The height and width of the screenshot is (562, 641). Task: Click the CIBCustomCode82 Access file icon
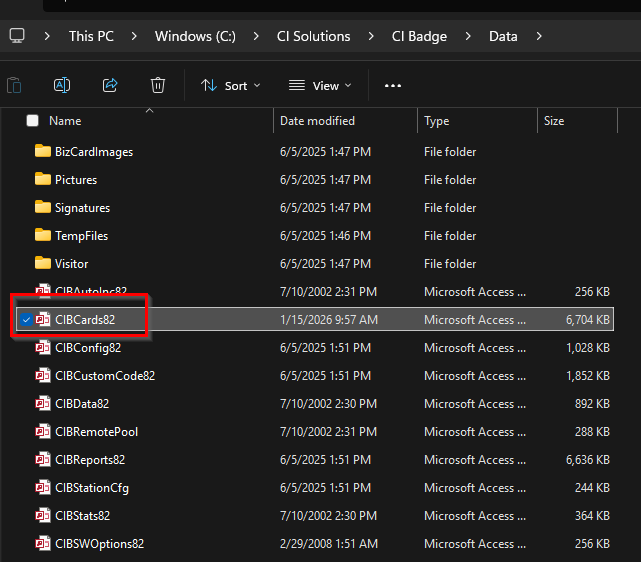click(x=43, y=375)
